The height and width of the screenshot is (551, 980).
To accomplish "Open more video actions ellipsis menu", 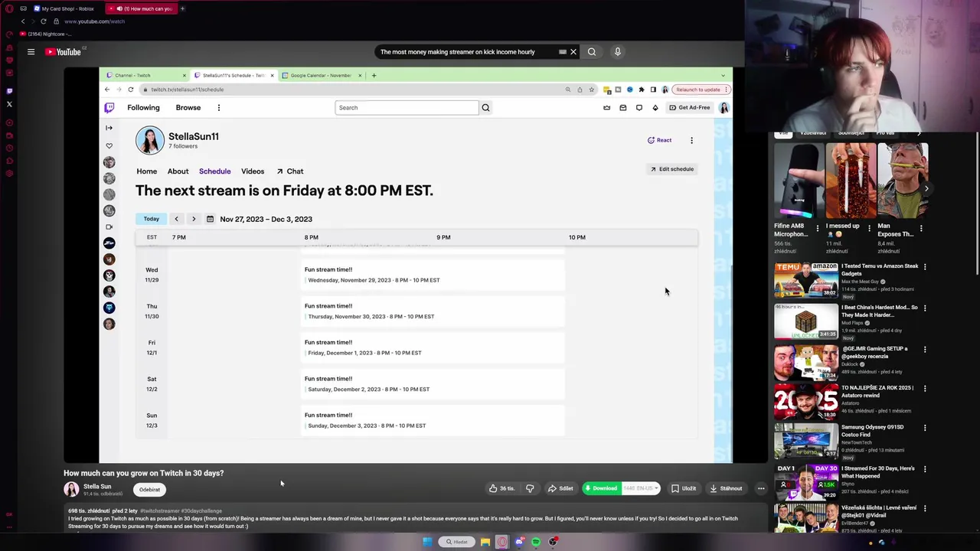I will coord(761,488).
